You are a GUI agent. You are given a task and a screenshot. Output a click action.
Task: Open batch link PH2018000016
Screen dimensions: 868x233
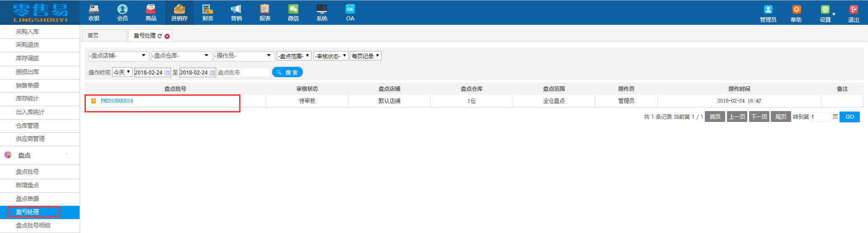(117, 101)
